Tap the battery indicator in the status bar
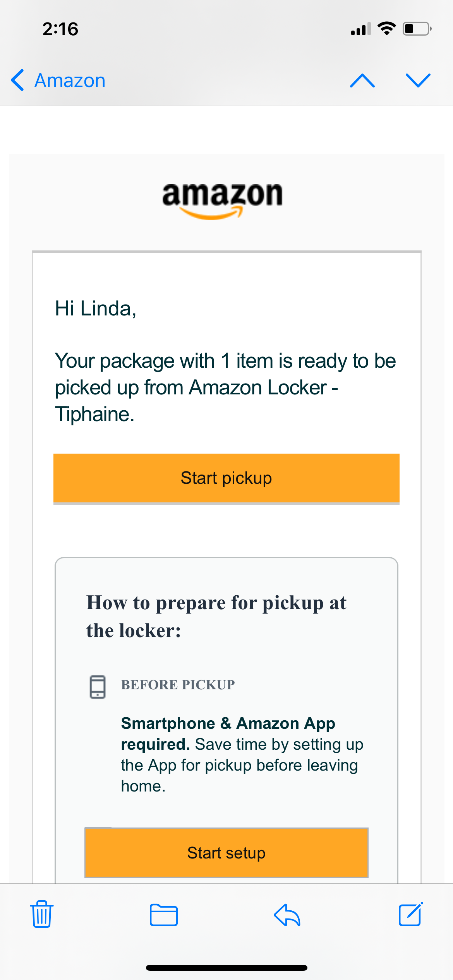Screen dimensions: 453x980 pyautogui.click(x=417, y=29)
